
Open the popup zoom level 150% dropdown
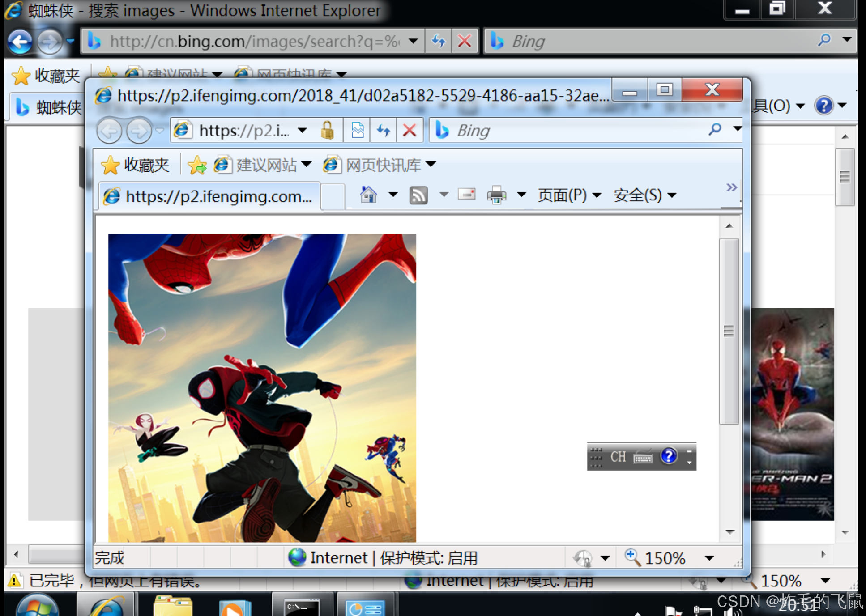tap(709, 558)
